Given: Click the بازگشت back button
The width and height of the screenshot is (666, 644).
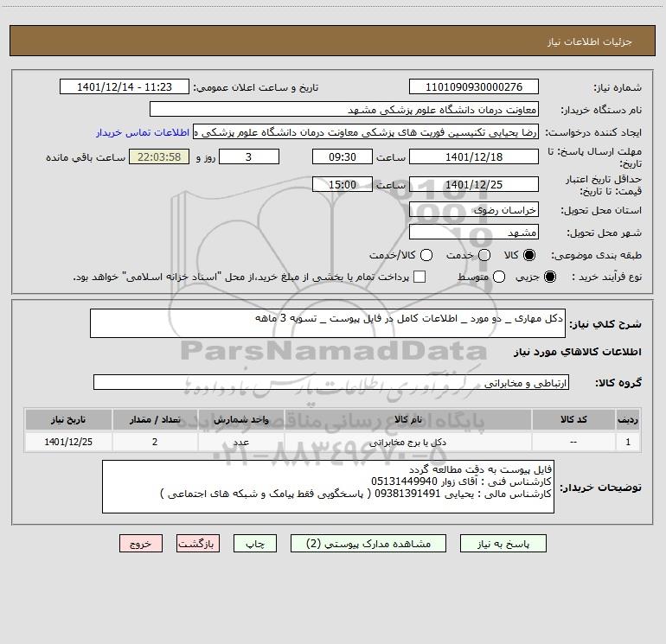Looking at the screenshot, I should (x=198, y=544).
